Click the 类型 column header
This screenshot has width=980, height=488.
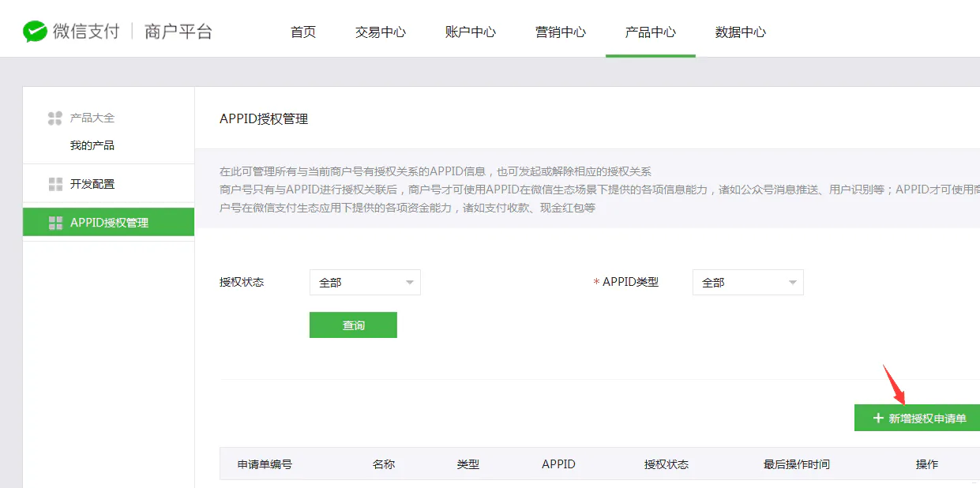(x=468, y=464)
